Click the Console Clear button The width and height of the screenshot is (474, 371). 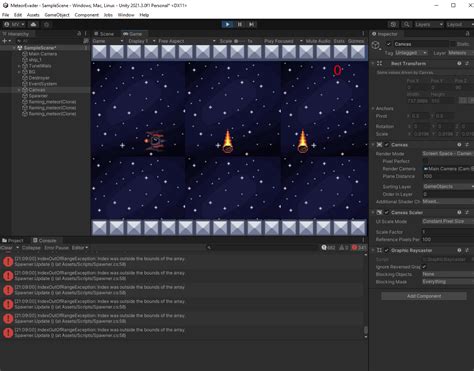tap(7, 248)
